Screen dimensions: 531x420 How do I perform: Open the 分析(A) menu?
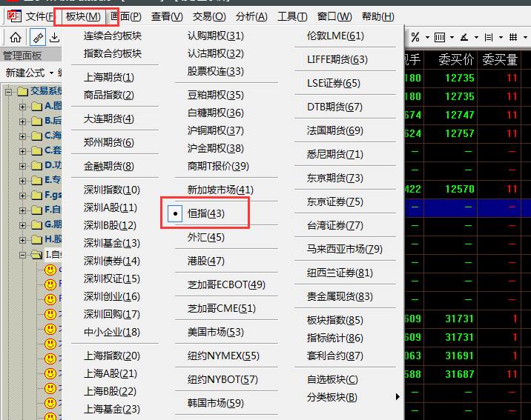251,16
